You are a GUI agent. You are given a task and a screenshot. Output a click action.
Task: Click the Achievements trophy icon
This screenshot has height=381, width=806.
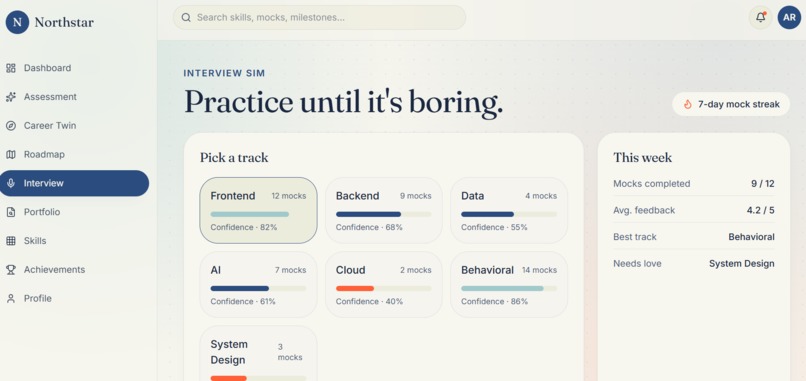pyautogui.click(x=11, y=269)
